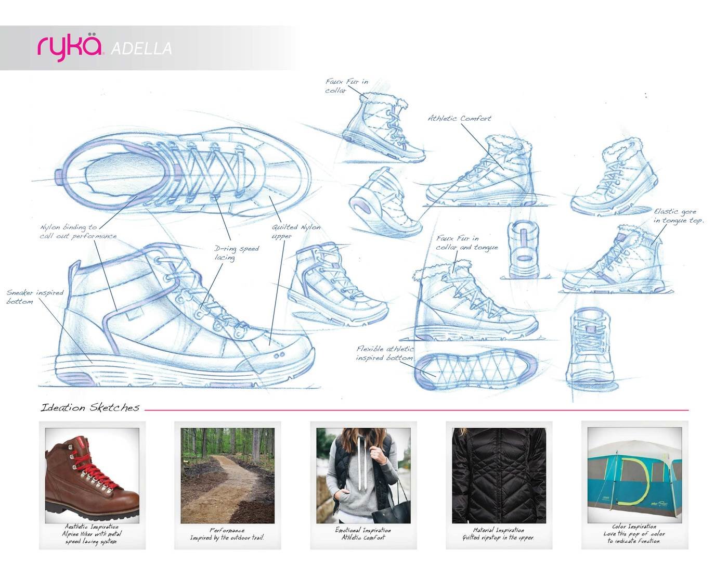Open the outdoor trail photo
Screen dimensions: 728x563
pyautogui.click(x=227, y=476)
